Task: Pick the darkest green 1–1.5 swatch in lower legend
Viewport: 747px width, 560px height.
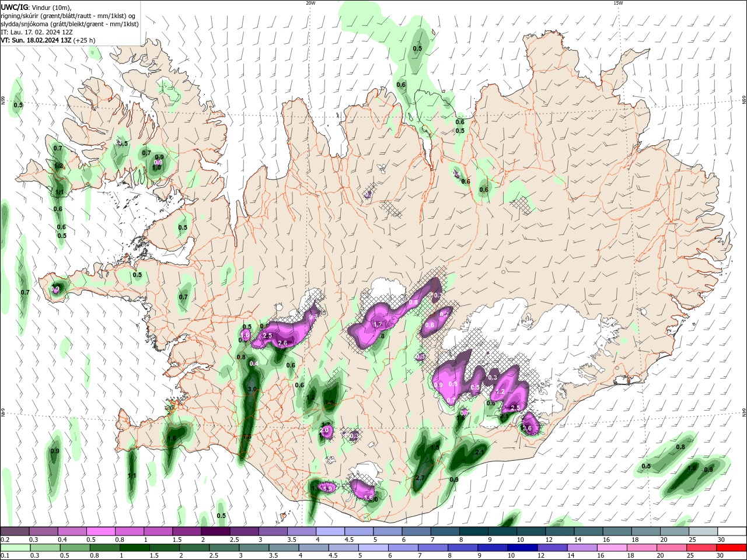Action: coord(134,548)
